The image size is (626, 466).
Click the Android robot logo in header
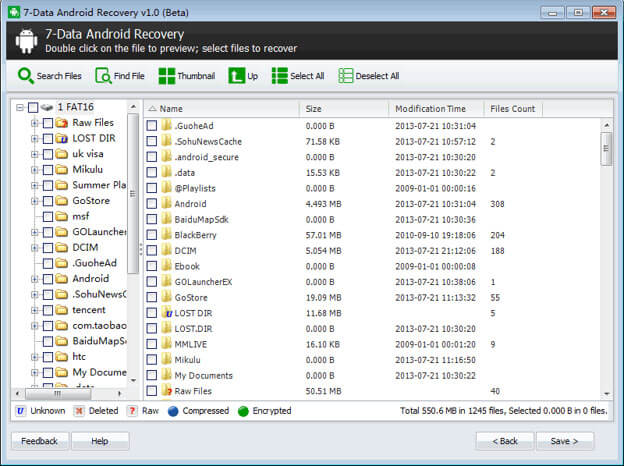point(26,41)
